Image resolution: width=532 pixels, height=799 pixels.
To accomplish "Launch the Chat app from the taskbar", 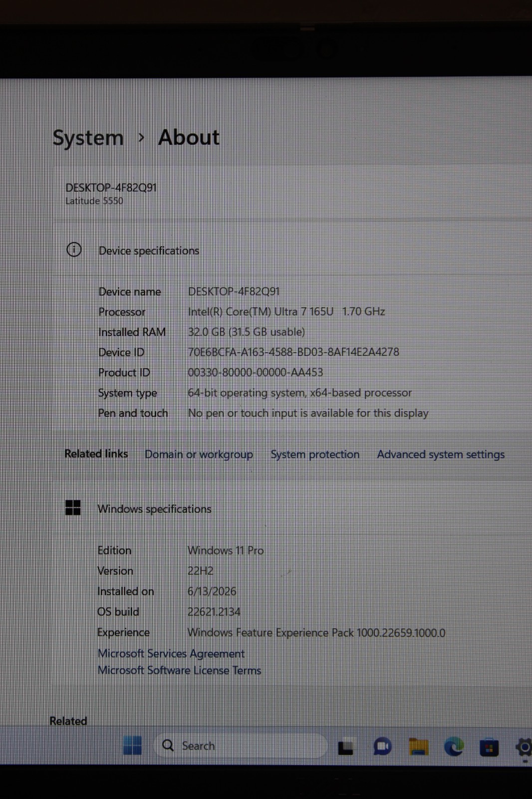I will click(x=382, y=747).
